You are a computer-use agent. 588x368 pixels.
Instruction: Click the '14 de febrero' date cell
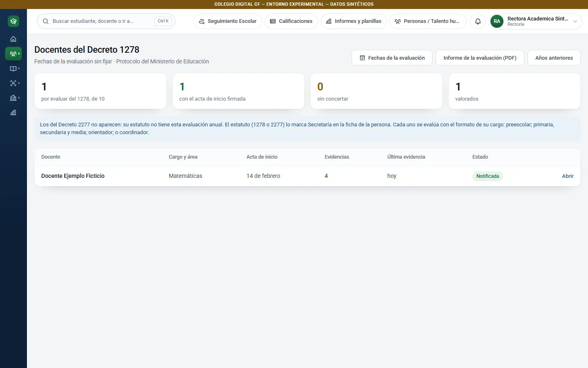click(x=263, y=176)
